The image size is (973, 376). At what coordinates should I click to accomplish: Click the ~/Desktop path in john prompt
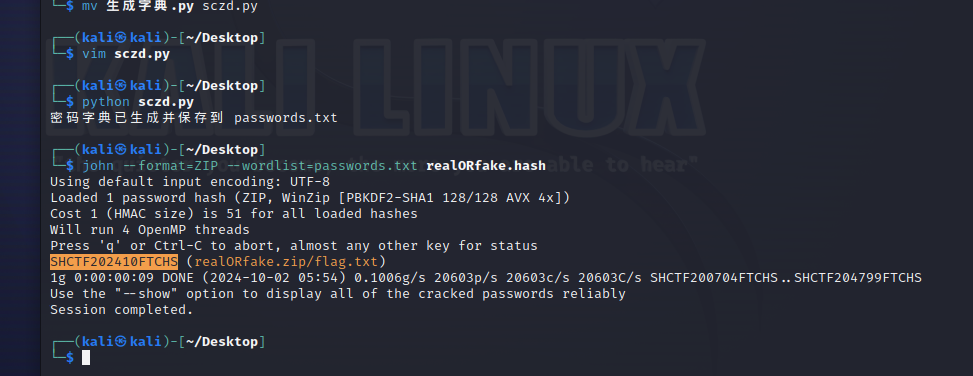point(222,150)
